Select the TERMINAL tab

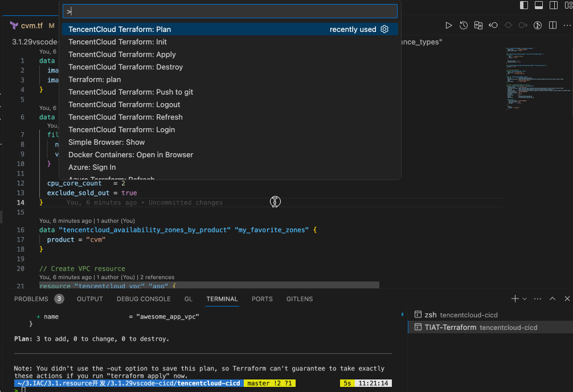tap(222, 299)
